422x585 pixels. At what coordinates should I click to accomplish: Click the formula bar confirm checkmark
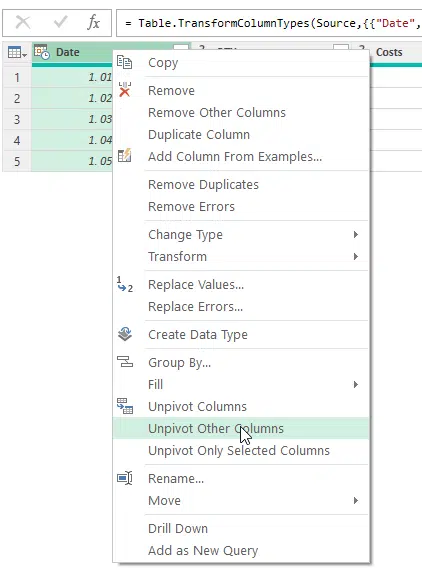[60, 22]
